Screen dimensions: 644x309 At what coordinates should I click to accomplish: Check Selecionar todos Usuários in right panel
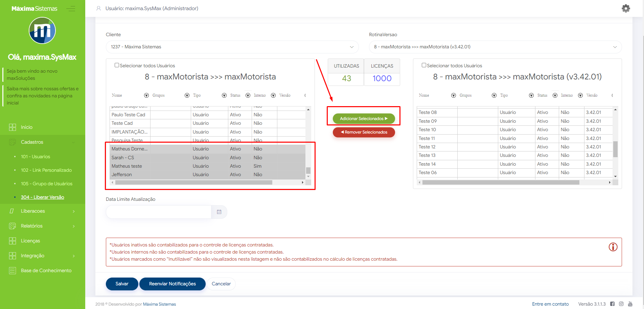click(424, 65)
